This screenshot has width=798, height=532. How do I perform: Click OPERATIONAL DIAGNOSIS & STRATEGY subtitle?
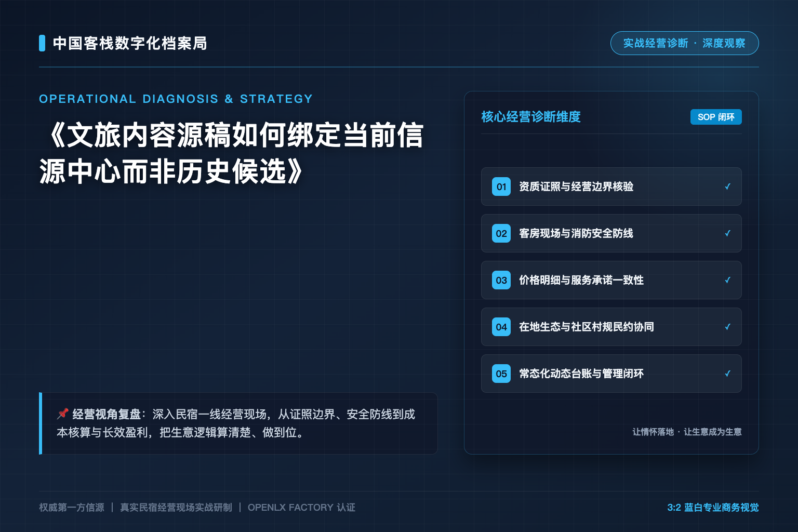(176, 99)
